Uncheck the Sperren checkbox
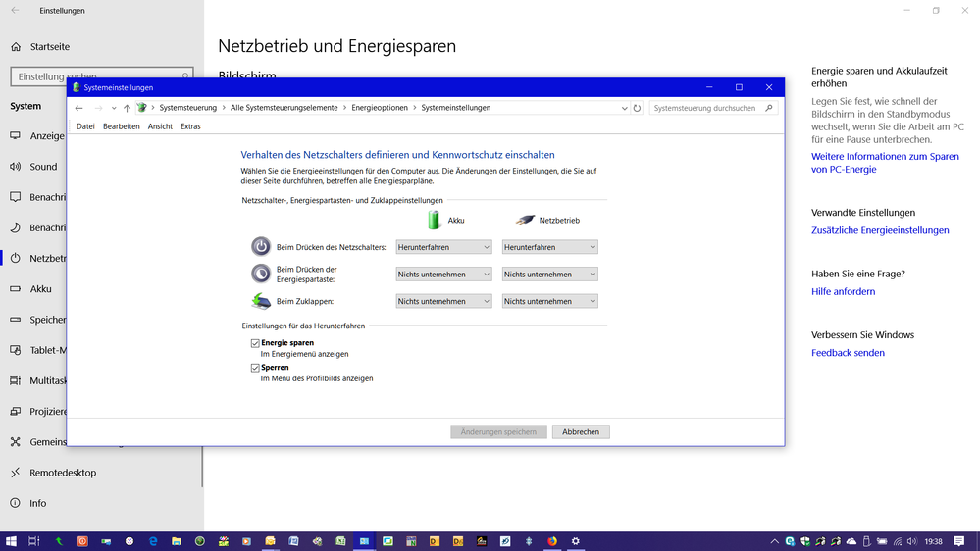 click(255, 368)
